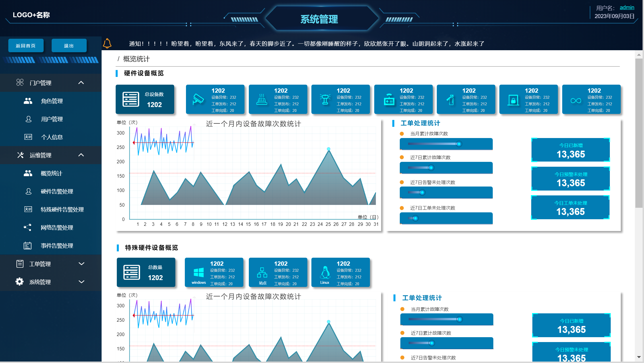Click the 返回首页 button
This screenshot has height=363, width=644.
(x=26, y=46)
